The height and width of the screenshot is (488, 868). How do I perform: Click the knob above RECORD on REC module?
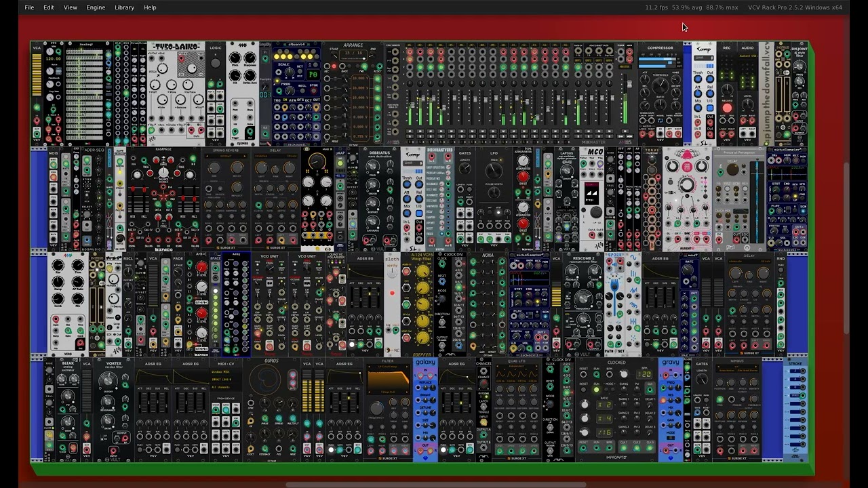coord(727,89)
